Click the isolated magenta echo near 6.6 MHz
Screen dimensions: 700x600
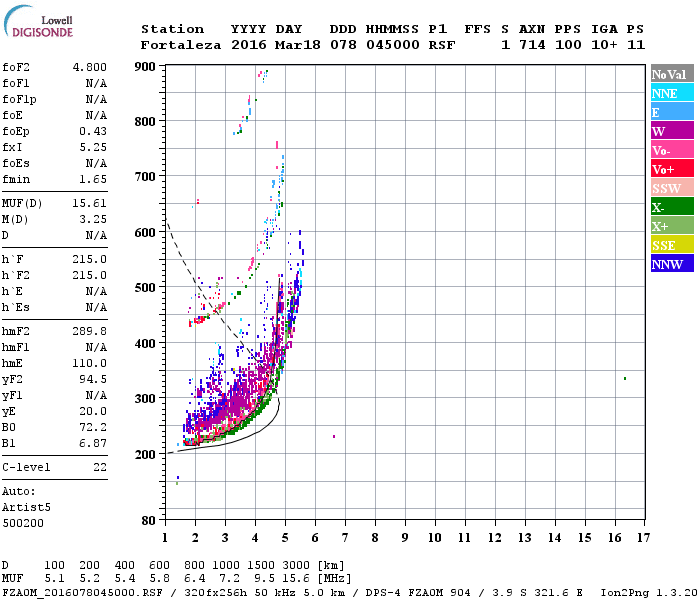(x=334, y=436)
